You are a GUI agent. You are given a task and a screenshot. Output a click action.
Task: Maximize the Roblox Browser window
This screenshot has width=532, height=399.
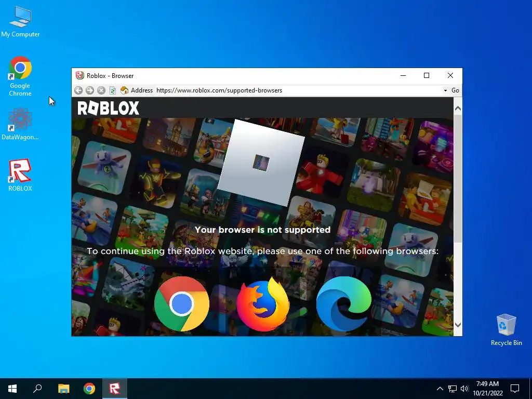pos(427,75)
